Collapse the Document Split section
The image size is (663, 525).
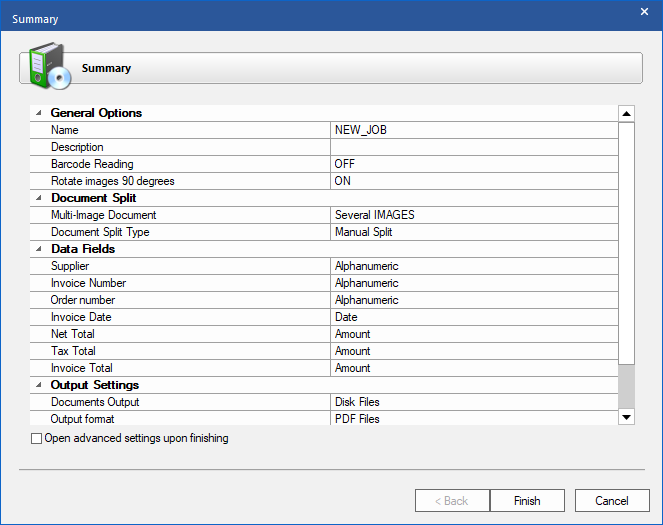coord(38,198)
